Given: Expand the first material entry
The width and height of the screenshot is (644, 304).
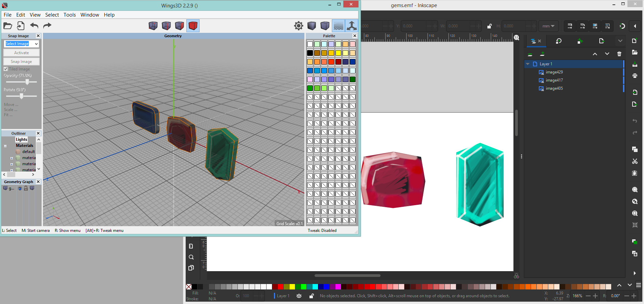Looking at the screenshot, I should point(11,158).
